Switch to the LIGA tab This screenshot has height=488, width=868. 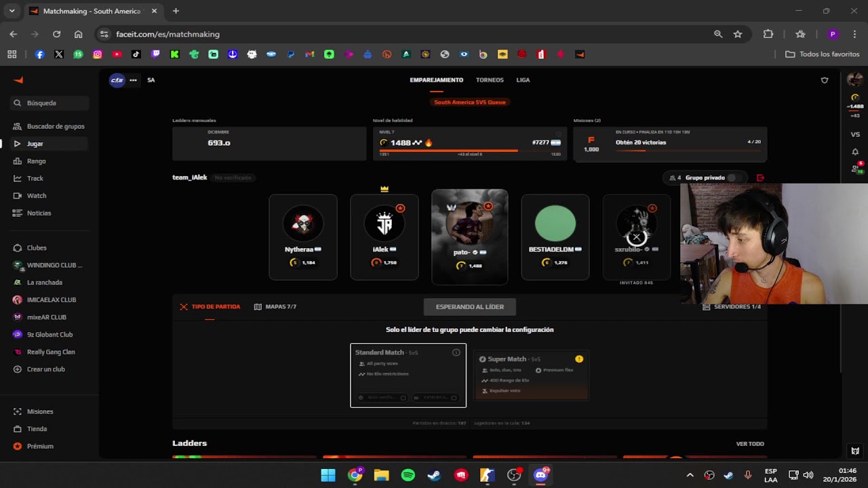(x=523, y=80)
